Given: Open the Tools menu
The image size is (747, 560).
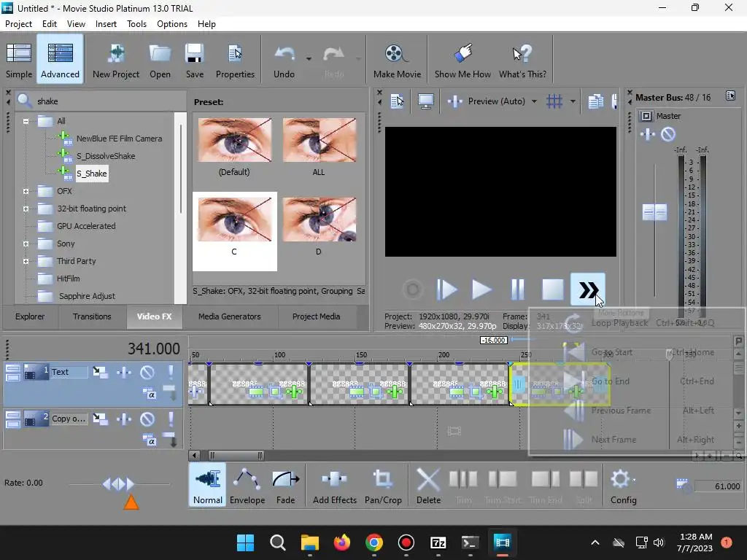Looking at the screenshot, I should [x=136, y=24].
